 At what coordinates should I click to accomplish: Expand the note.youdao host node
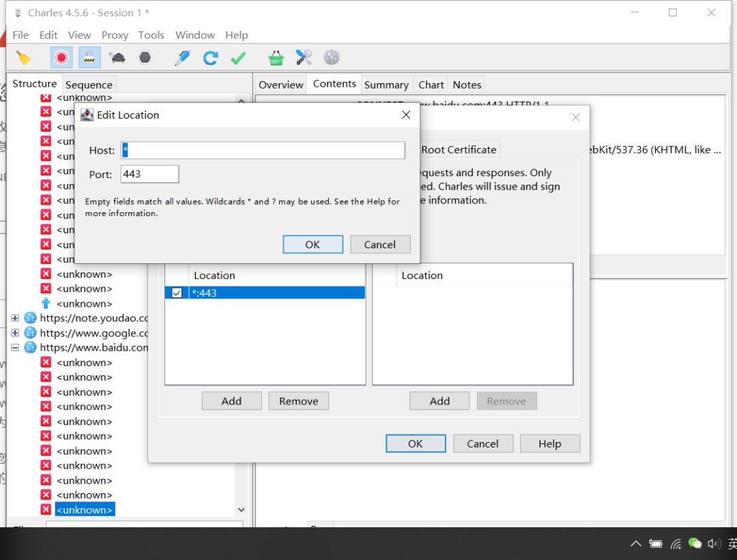[x=15, y=318]
